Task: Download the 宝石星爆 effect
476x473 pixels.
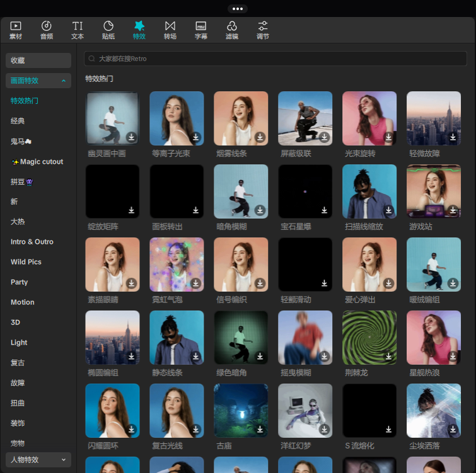Action: click(x=325, y=210)
